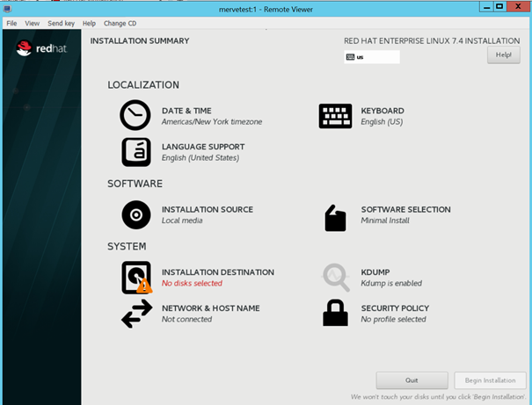Click 'Americas/New York timezone' text
The image size is (532, 405).
212,121
